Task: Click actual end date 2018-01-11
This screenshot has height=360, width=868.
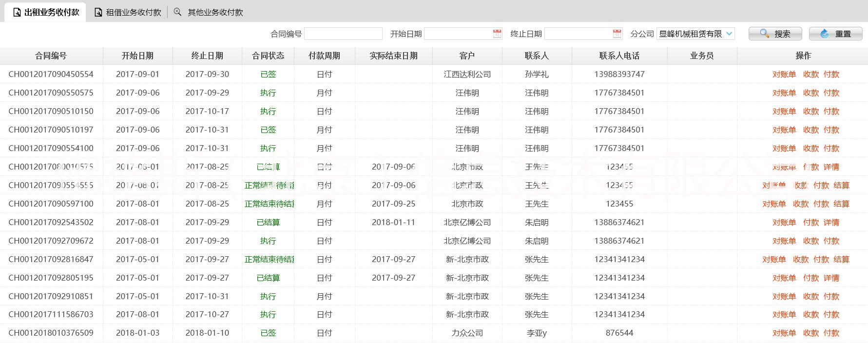Action: [394, 222]
